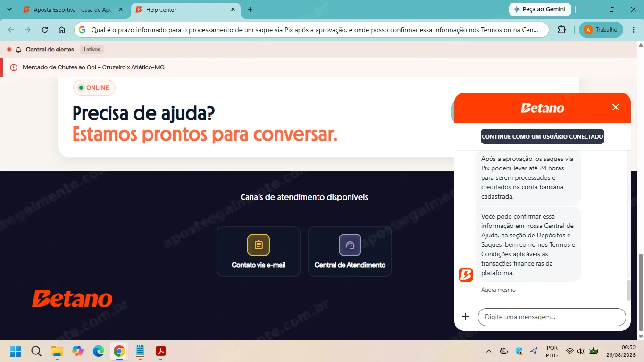The image size is (644, 362).
Task: Open the Trabalho profile menu
Action: point(601,30)
